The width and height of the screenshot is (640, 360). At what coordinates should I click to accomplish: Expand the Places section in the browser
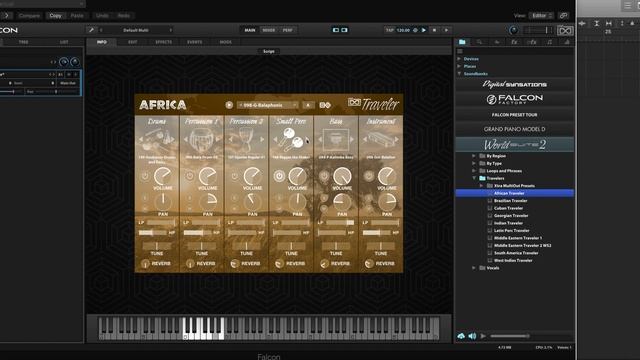click(x=459, y=66)
